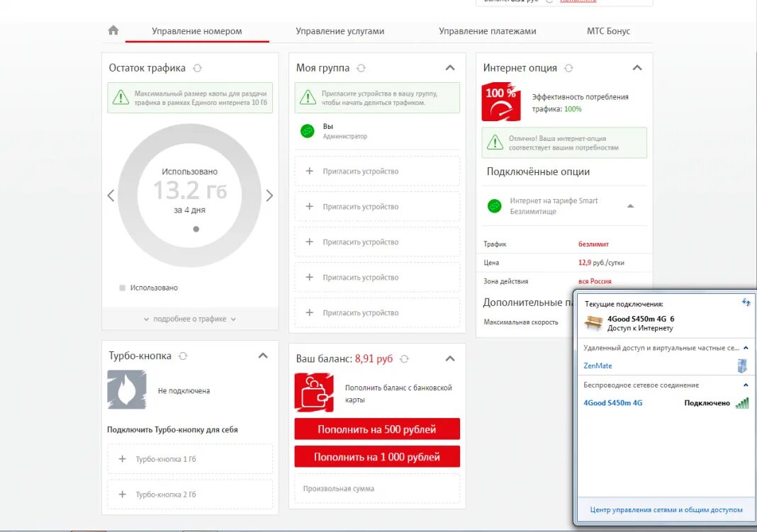The height and width of the screenshot is (532, 757).
Task: Toggle the Вы Администратор green status
Action: [308, 131]
